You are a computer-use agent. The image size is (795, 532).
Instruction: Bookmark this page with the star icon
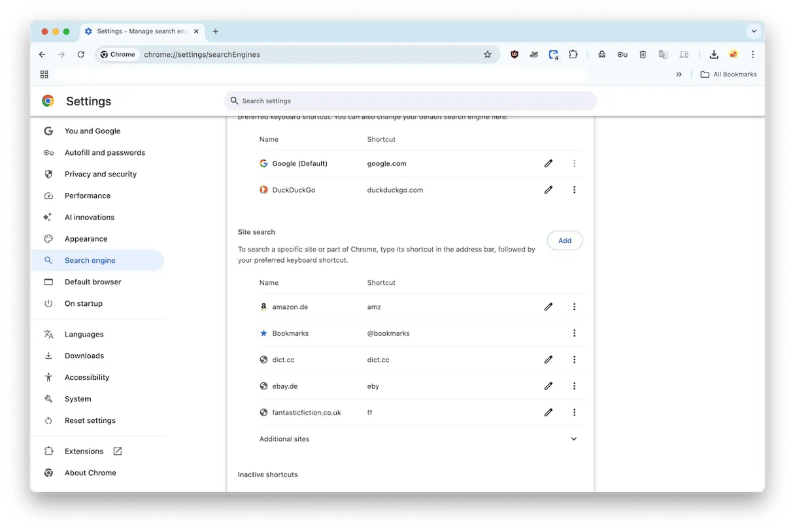pos(487,55)
